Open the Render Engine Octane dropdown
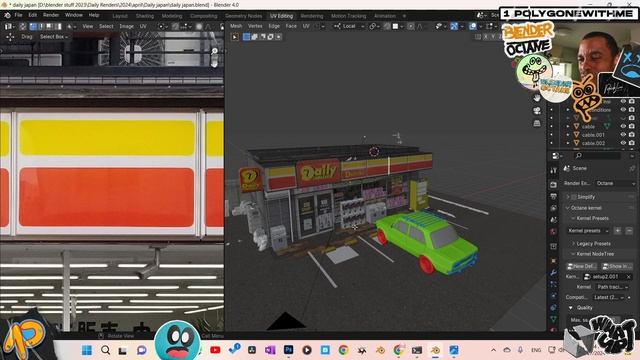The image size is (640, 360). pos(615,183)
